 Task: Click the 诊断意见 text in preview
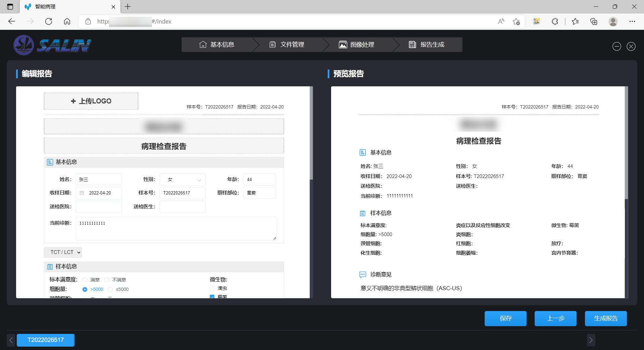pos(381,275)
